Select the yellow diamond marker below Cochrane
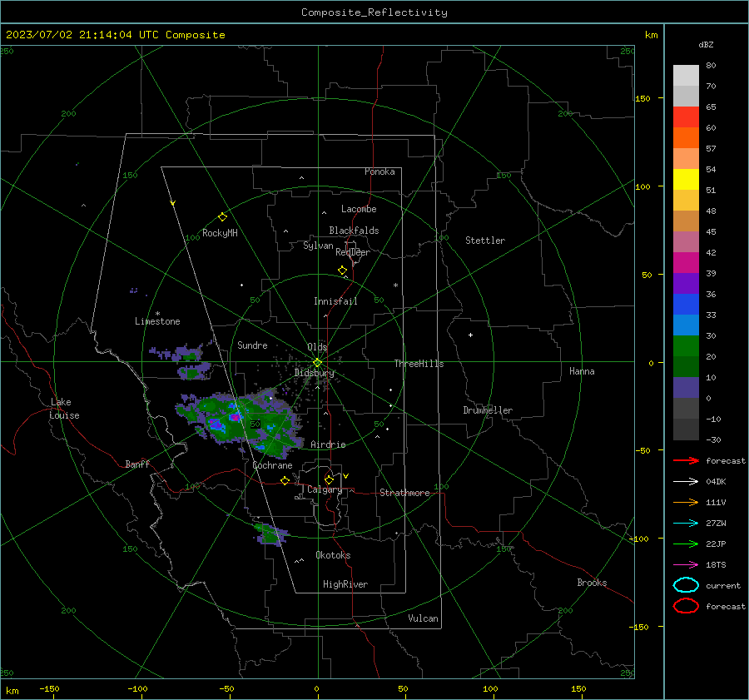This screenshot has width=749, height=700. tap(285, 480)
